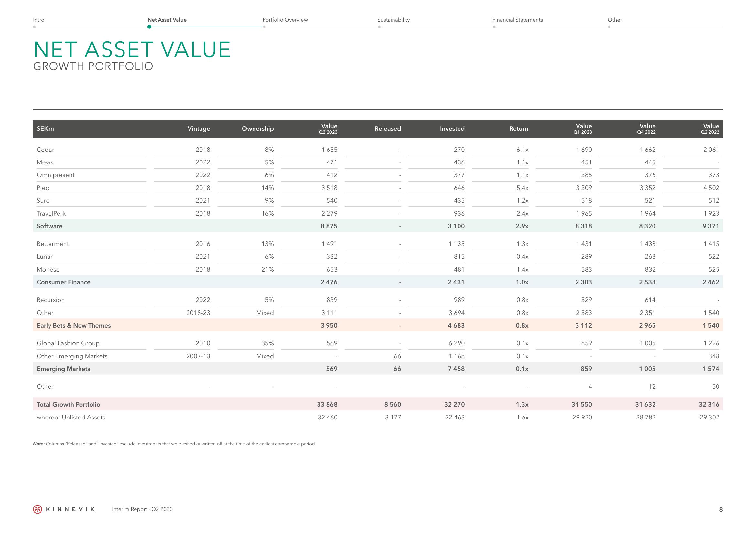This screenshot has height=535, width=756.
Task: Click the whereof Unlisted Assets label
Action: (x=71, y=417)
